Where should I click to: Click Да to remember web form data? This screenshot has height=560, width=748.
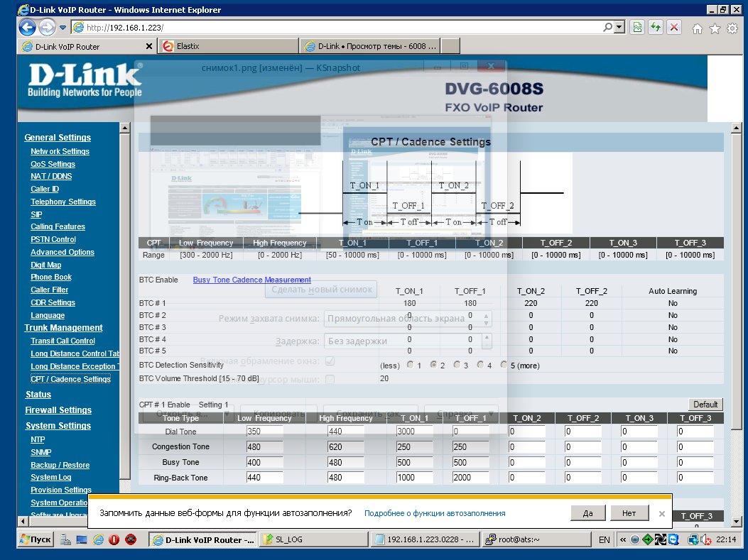tap(587, 513)
